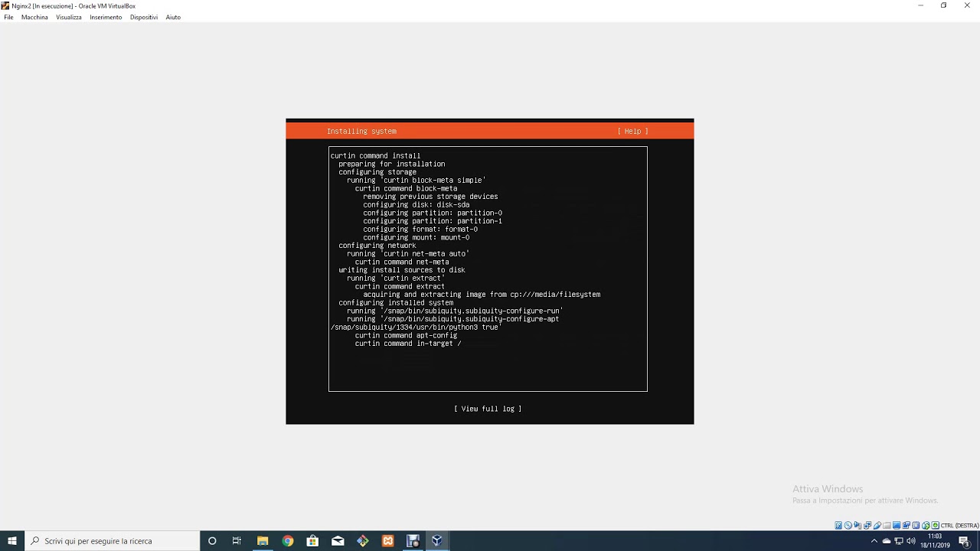Click the recording status icon
The width and height of the screenshot is (980, 551).
tap(906, 526)
